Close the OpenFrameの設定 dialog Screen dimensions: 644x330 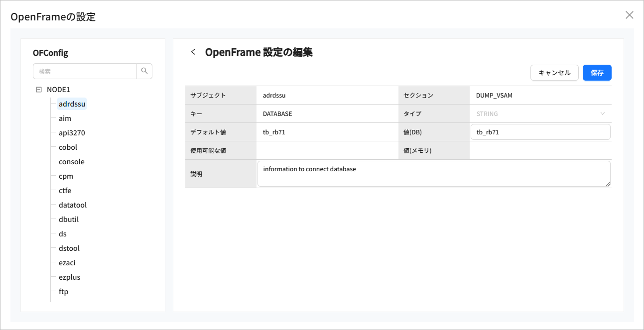(x=629, y=15)
